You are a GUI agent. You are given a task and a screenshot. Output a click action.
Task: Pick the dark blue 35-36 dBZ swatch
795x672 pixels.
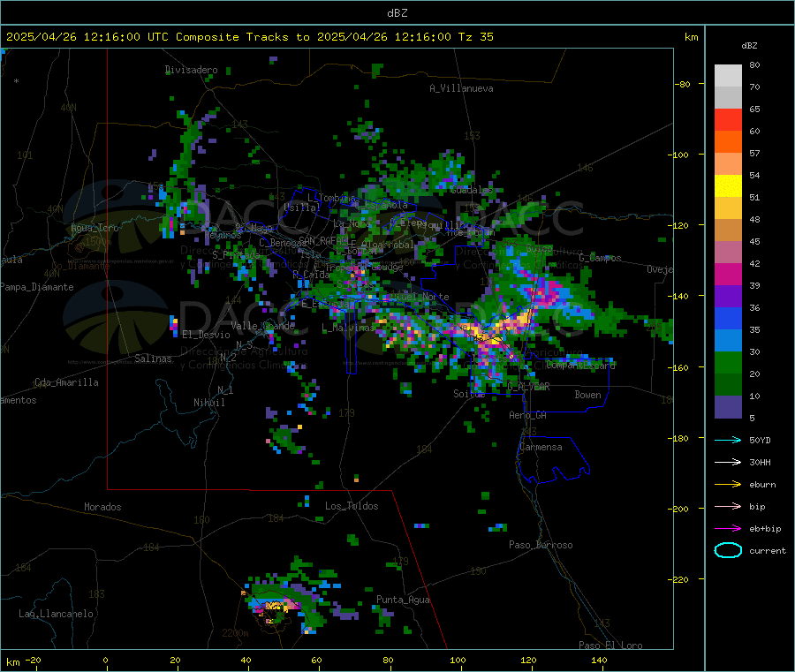tap(728, 318)
